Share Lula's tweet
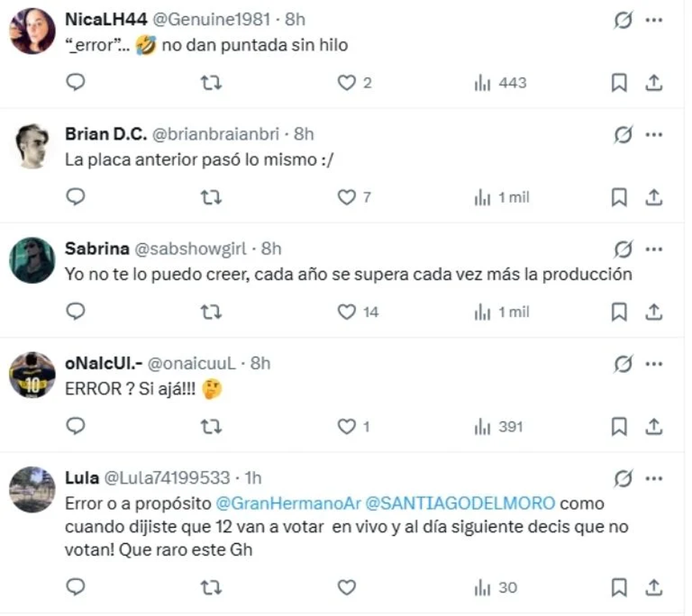The width and height of the screenshot is (692, 616). [653, 588]
